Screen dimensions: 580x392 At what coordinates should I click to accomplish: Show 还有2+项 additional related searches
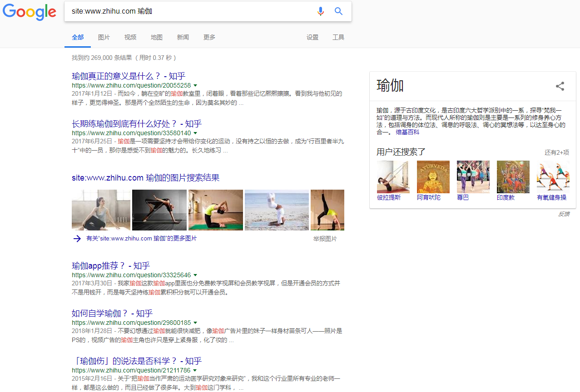(x=556, y=153)
